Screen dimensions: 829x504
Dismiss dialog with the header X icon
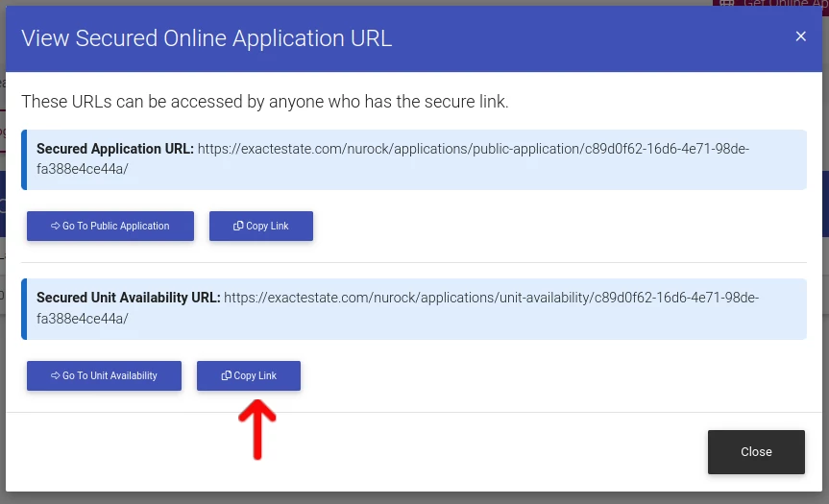(x=800, y=36)
